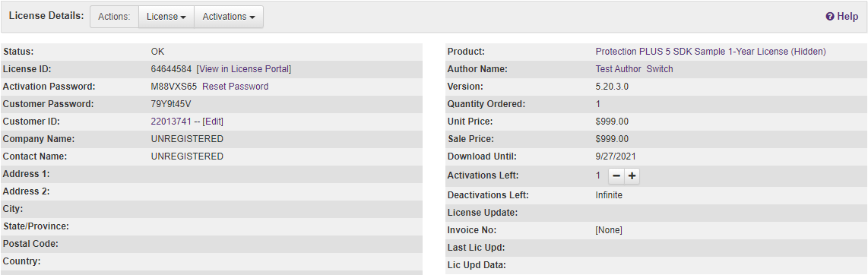868x275 pixels.
Task: Open the Protection PLUS 5 SDK product link
Action: click(x=711, y=52)
